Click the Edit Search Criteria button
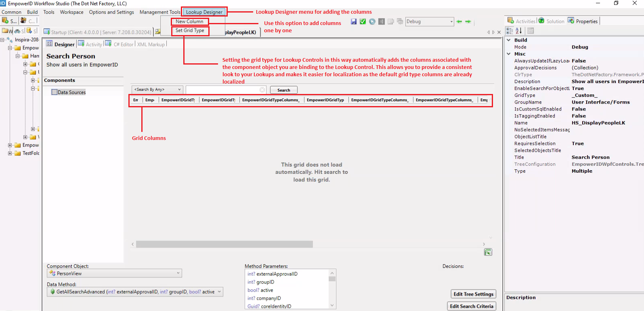644x311 pixels. point(472,306)
